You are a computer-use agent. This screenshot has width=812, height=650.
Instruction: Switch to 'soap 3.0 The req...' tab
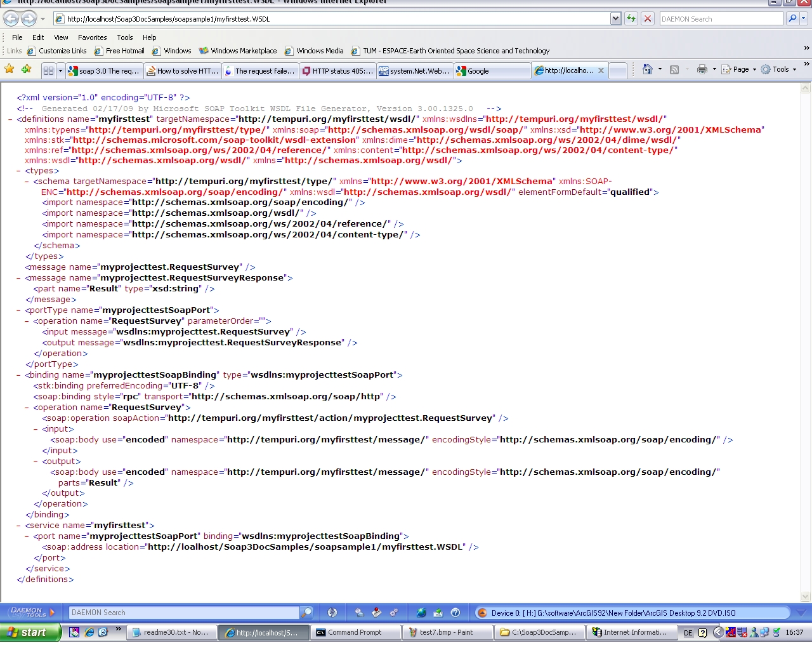point(104,71)
